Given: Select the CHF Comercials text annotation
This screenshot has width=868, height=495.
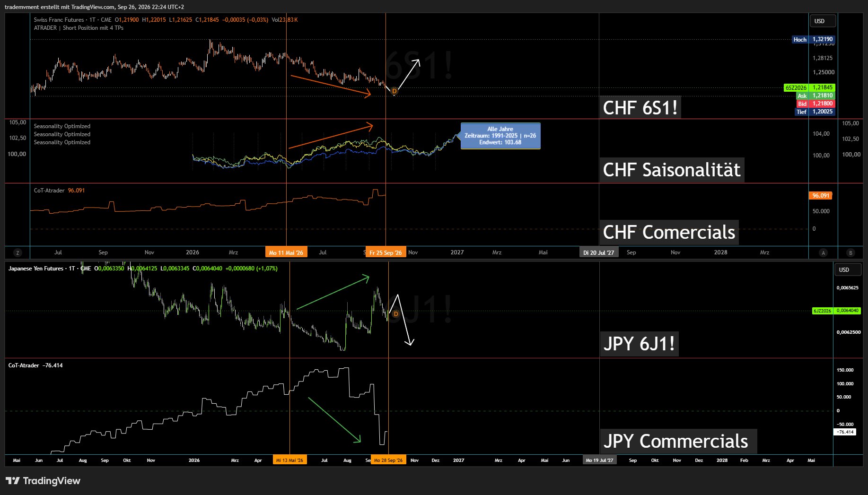Looking at the screenshot, I should (x=669, y=233).
